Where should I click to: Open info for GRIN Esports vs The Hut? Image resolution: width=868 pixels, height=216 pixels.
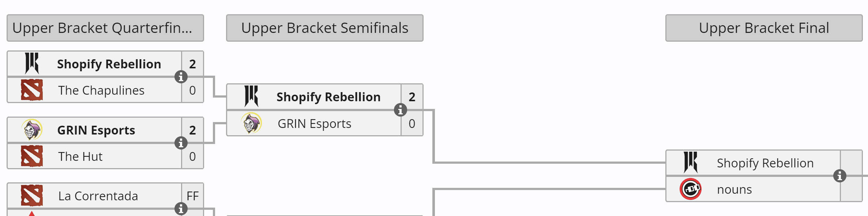(181, 143)
